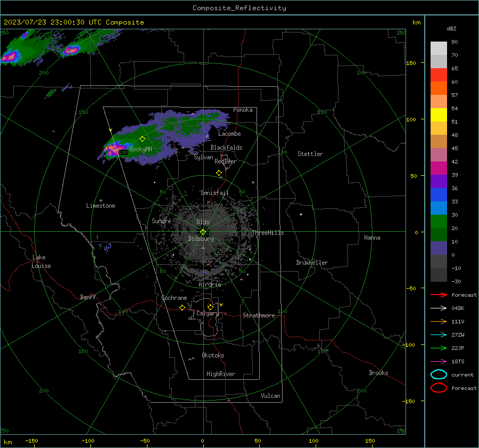Click the white 04DK arrow icon

(439, 308)
